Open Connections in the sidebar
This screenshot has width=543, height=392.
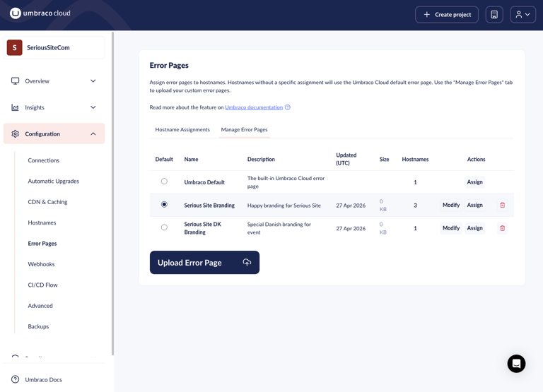click(44, 160)
